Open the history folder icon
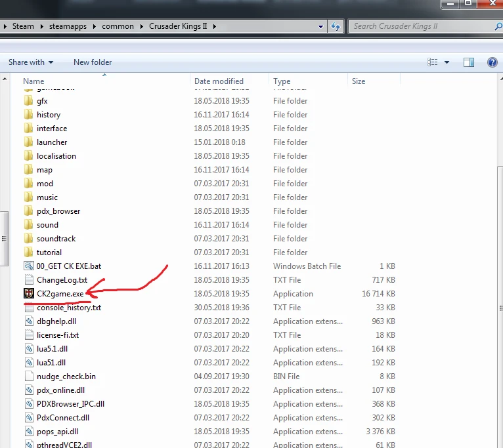The height and width of the screenshot is (448, 503). 28,115
